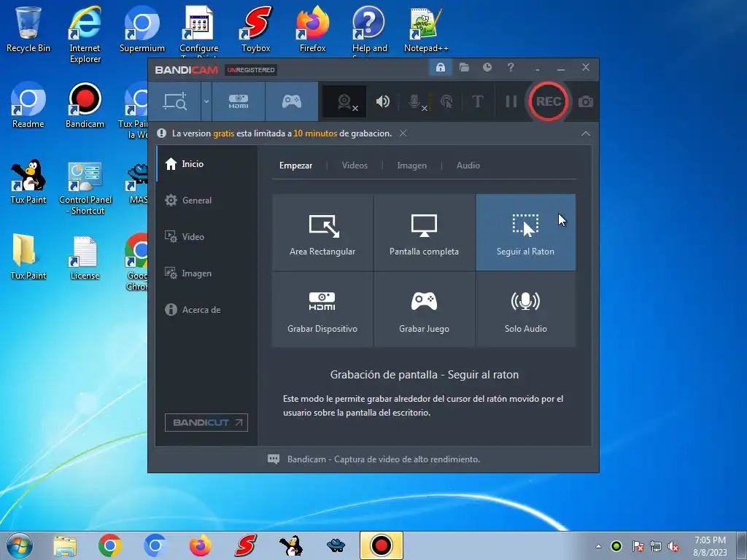Toggle the webcam overlay icon

pos(345,101)
